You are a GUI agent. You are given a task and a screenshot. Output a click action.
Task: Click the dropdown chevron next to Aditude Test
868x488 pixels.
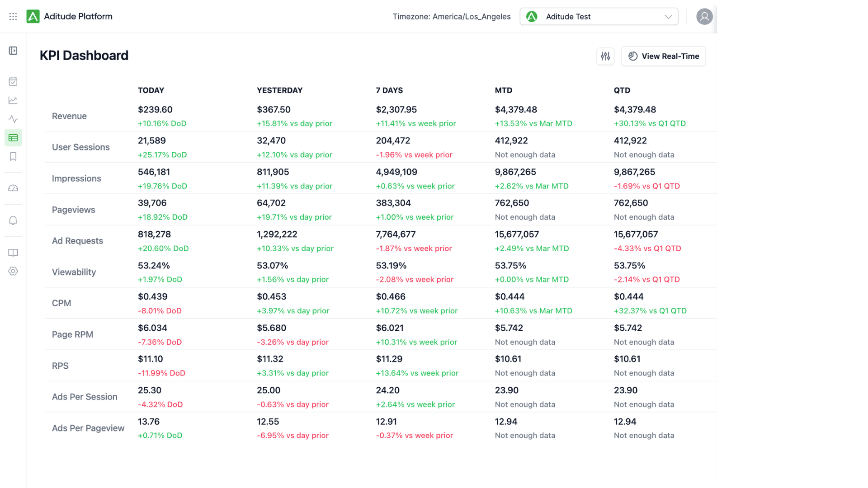[668, 17]
